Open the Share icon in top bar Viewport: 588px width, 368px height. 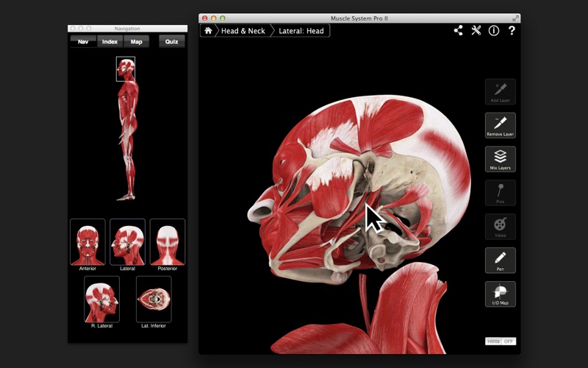pos(459,31)
